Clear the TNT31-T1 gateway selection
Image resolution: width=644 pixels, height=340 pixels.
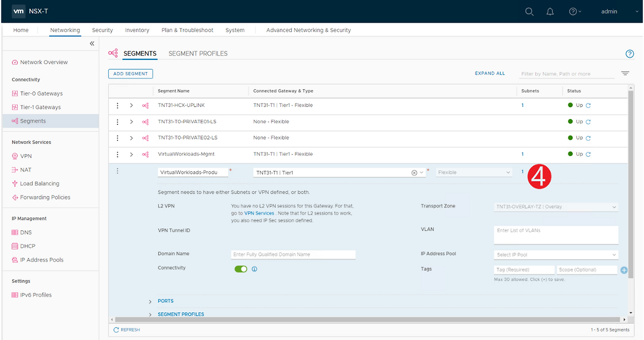[414, 173]
